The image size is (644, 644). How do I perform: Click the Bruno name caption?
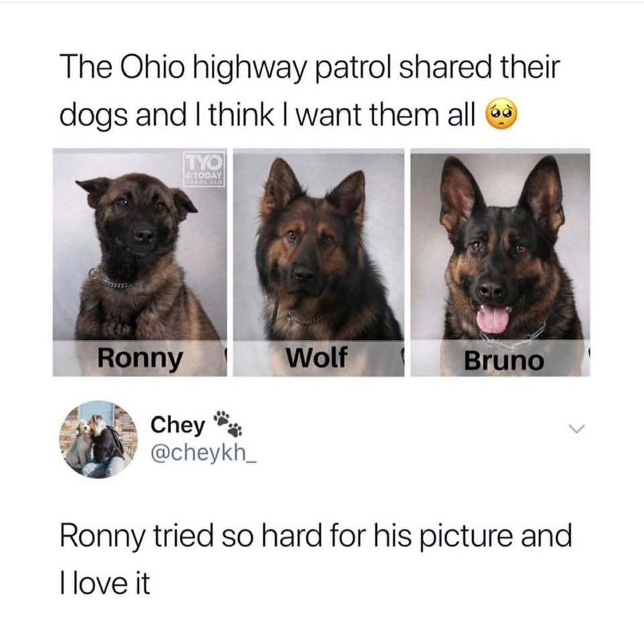(504, 361)
